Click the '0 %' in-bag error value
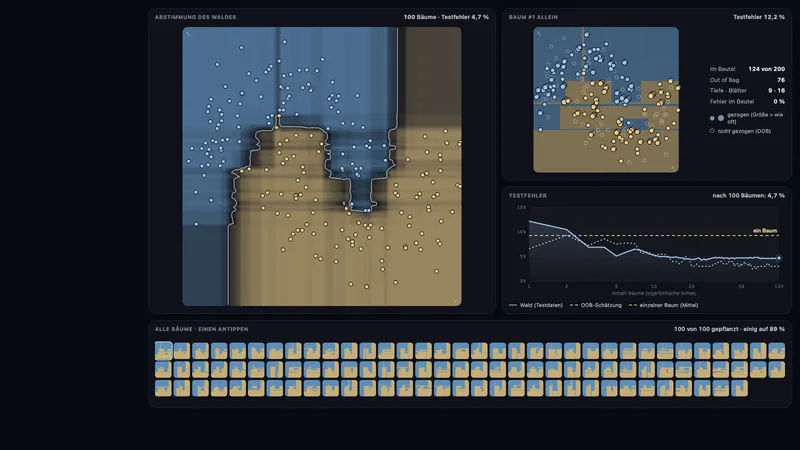Image resolution: width=800 pixels, height=450 pixels. (779, 102)
